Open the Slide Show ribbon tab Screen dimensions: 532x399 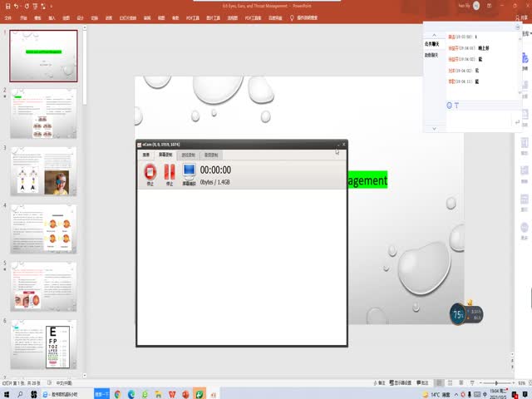point(130,17)
